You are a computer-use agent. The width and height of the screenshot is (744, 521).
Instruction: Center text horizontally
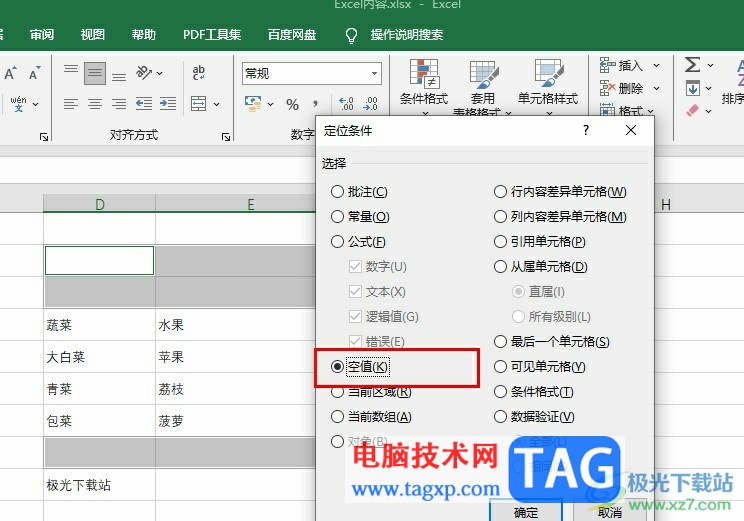click(95, 103)
